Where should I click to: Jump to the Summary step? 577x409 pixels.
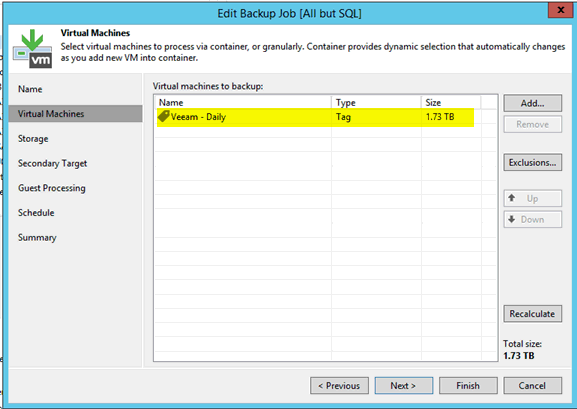click(37, 237)
